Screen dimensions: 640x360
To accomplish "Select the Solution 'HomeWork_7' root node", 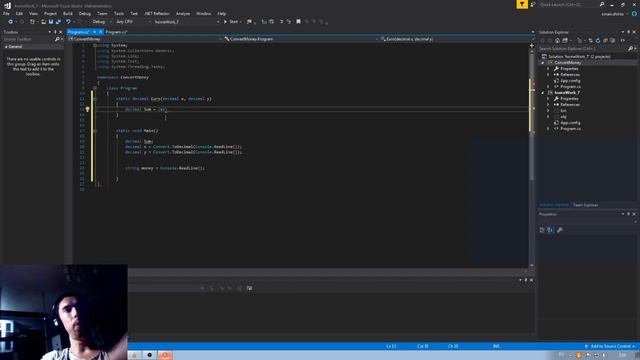I will click(579, 57).
